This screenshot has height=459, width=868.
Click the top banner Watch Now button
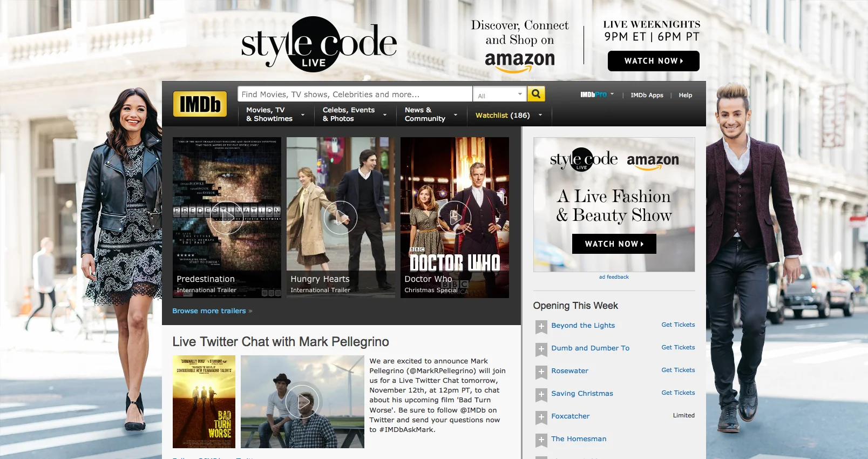(x=654, y=61)
